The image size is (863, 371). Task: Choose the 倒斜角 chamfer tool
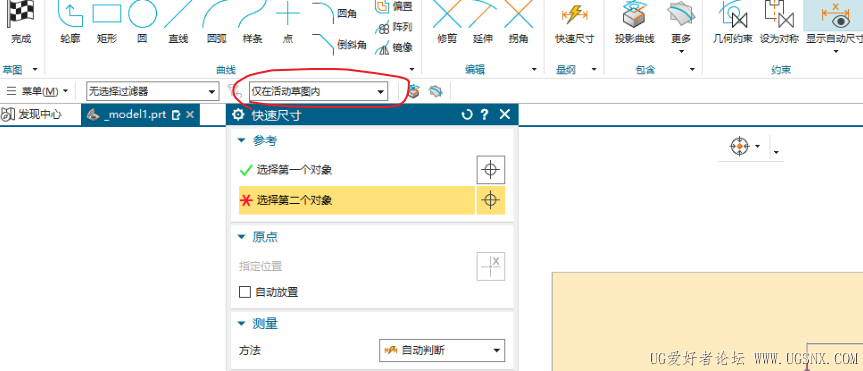(x=340, y=45)
